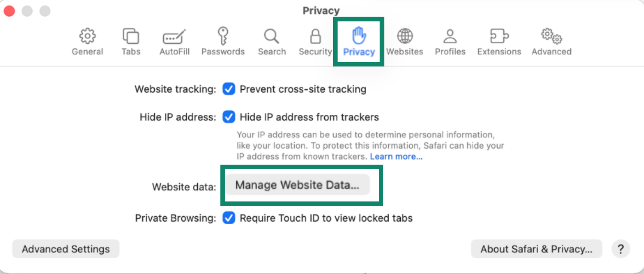
Task: Click the Advanced Settings button
Action: click(65, 249)
